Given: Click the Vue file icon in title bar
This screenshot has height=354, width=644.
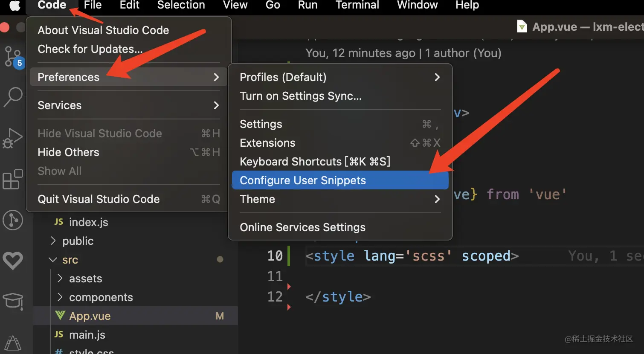Looking at the screenshot, I should point(522,27).
